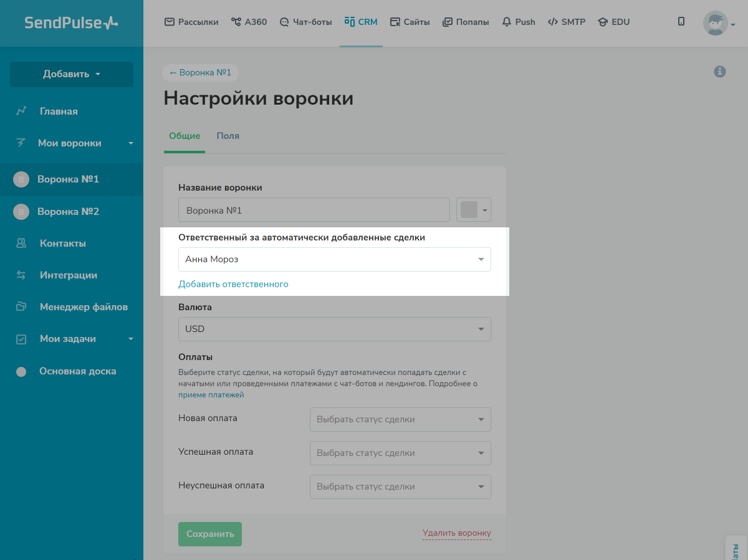Click Удалить воронку link
Viewport: 748px width, 560px height.
457,533
